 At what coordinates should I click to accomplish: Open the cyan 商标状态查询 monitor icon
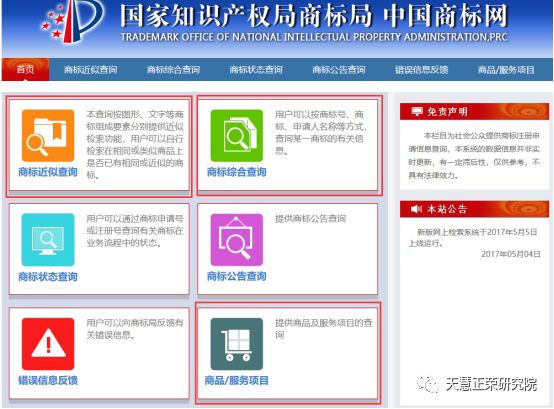click(x=48, y=240)
